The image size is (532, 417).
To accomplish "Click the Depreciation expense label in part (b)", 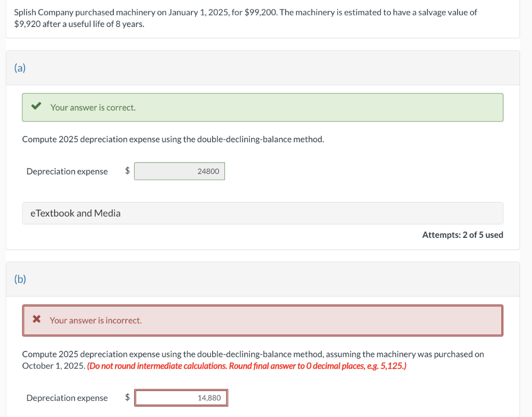I will click(67, 398).
